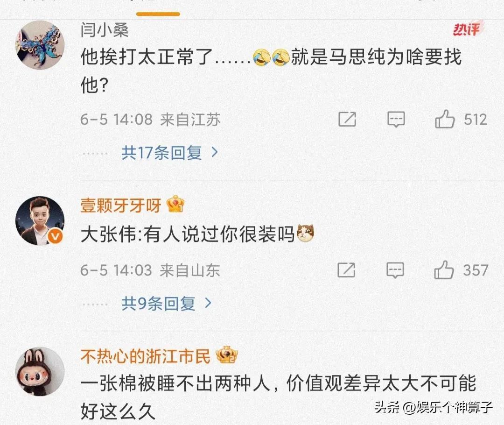Tap the crown badge next to 不热心的浙江市民
Image resolution: width=504 pixels, height=425 pixels.
pos(227,355)
